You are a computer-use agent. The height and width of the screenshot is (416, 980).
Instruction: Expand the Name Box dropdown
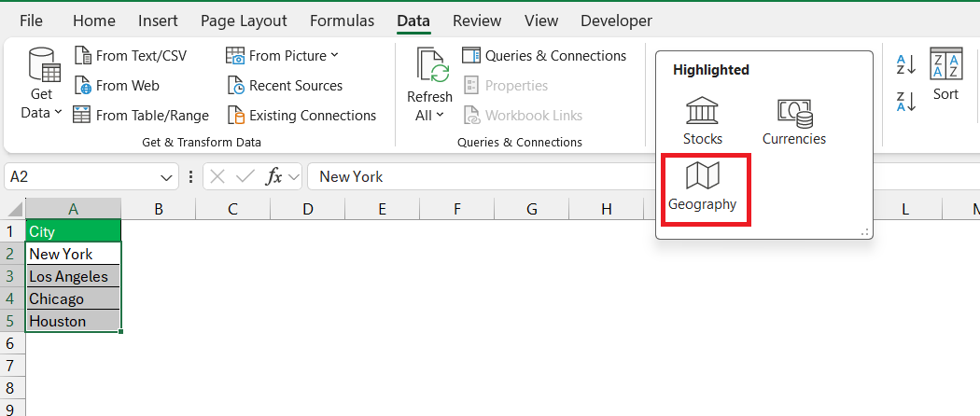point(166,177)
